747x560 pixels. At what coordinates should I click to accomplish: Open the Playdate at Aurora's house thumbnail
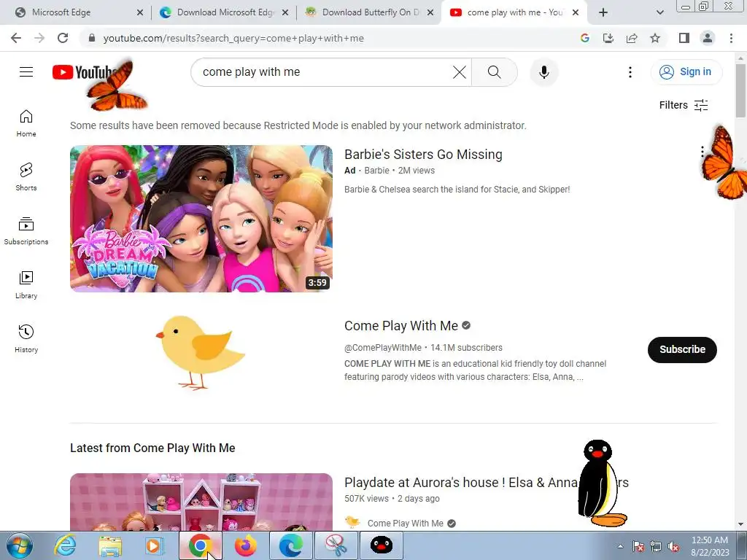click(x=201, y=502)
